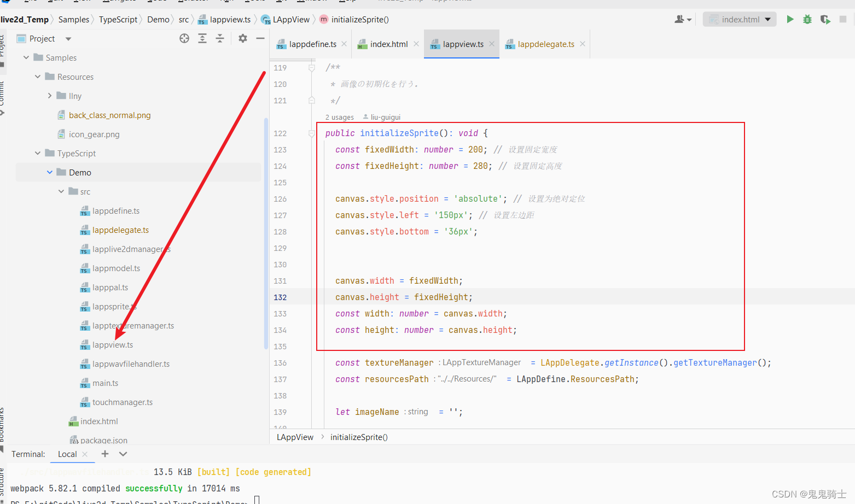Viewport: 855px width, 504px height.
Task: Open main.ts file
Action: 105,383
